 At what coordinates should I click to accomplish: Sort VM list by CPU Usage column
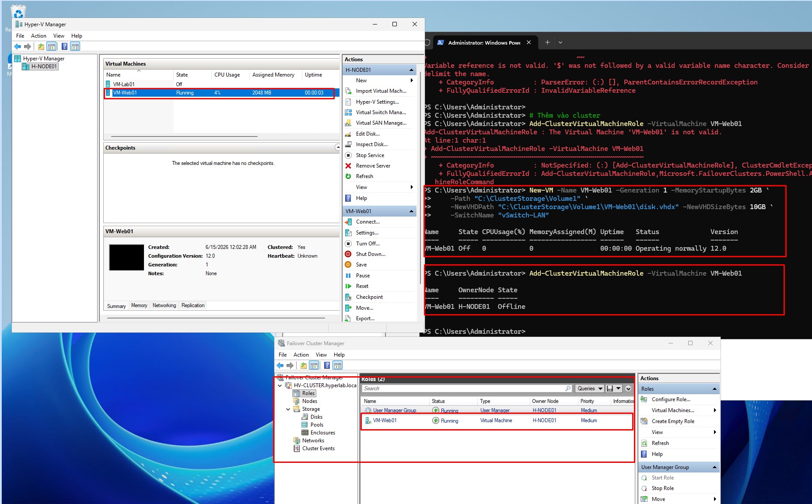(231, 75)
